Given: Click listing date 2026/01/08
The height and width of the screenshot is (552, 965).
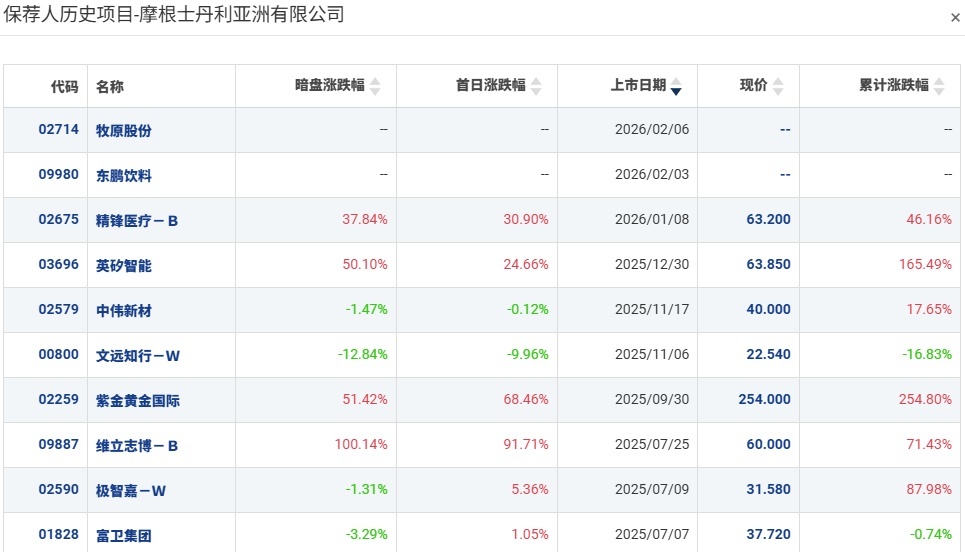Looking at the screenshot, I should (x=652, y=219).
